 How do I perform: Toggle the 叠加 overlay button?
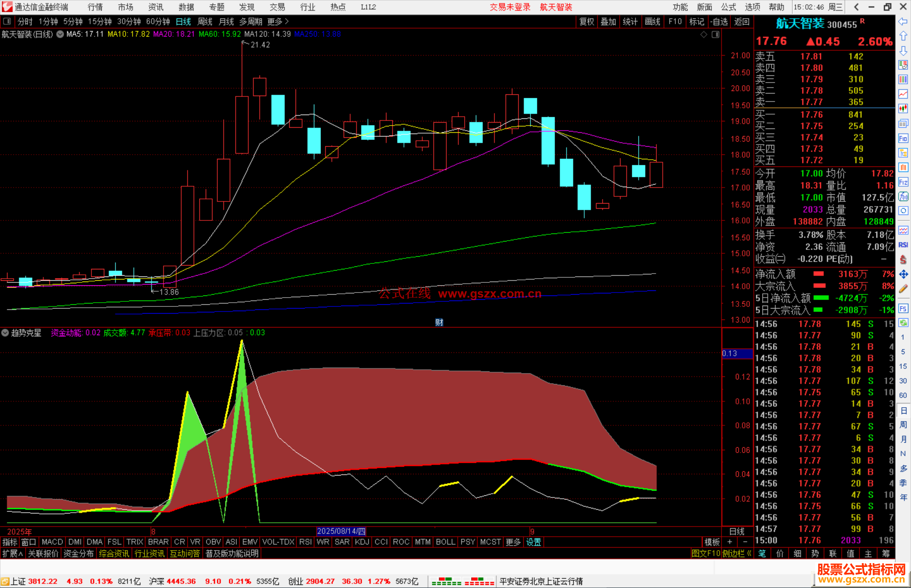coord(608,21)
